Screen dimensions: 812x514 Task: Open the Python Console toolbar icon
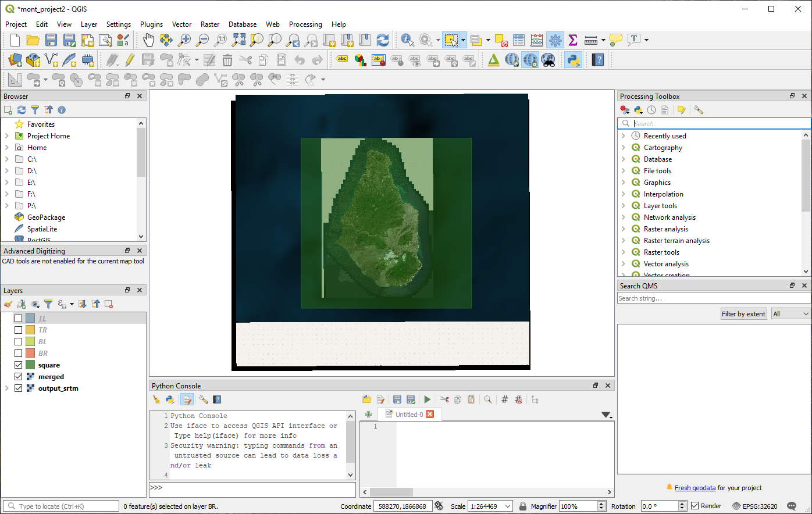573,60
